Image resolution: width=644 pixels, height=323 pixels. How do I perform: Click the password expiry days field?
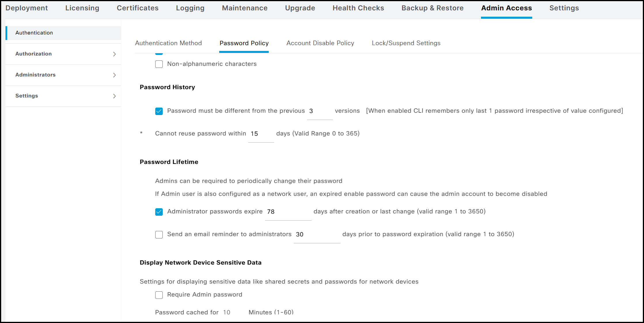point(288,212)
